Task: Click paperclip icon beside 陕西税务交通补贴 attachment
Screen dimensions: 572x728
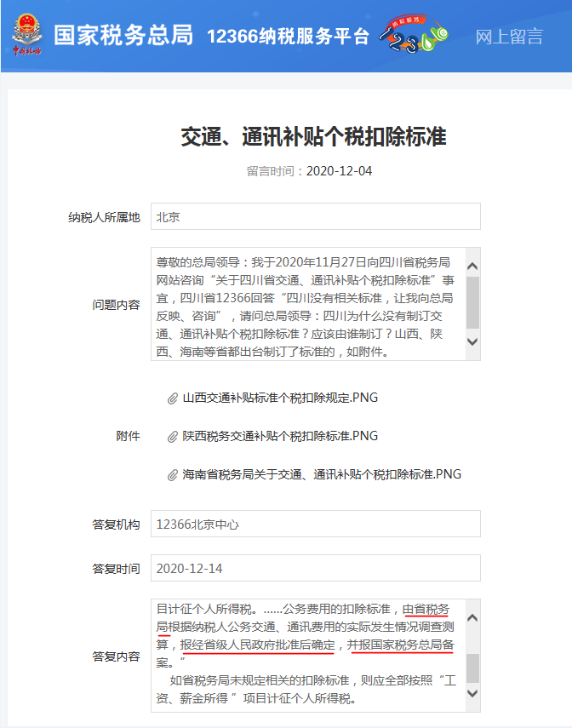Action: (x=173, y=437)
